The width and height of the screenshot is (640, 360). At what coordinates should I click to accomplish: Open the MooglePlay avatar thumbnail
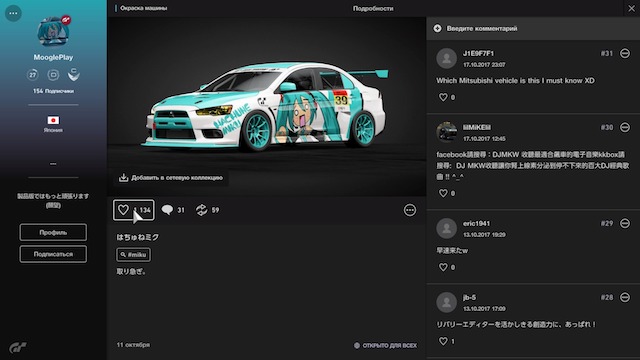point(53,31)
